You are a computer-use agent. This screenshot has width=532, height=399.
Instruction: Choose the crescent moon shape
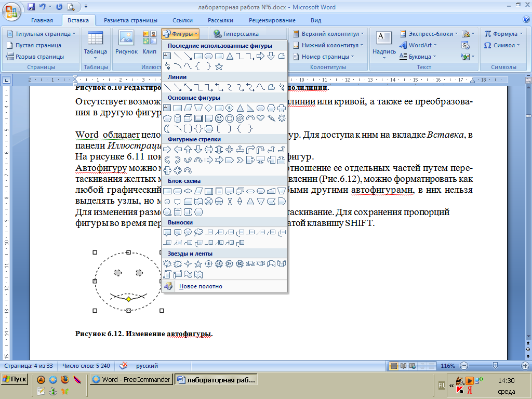pyautogui.click(x=167, y=129)
